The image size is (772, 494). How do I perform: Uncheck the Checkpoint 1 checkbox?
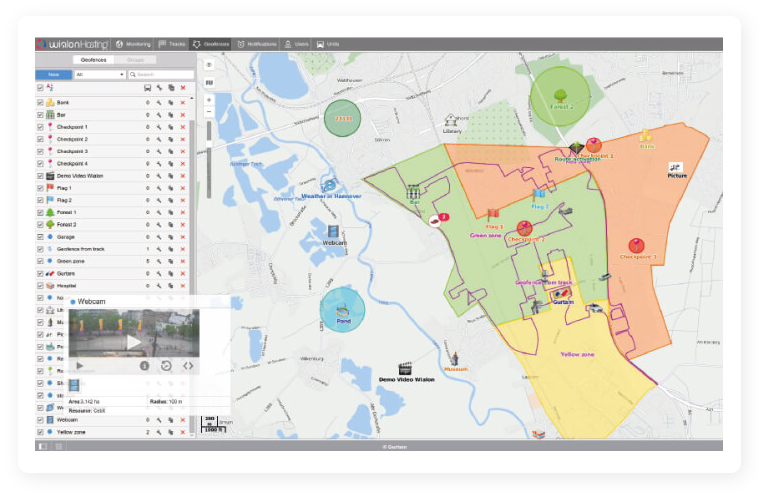pos(40,127)
